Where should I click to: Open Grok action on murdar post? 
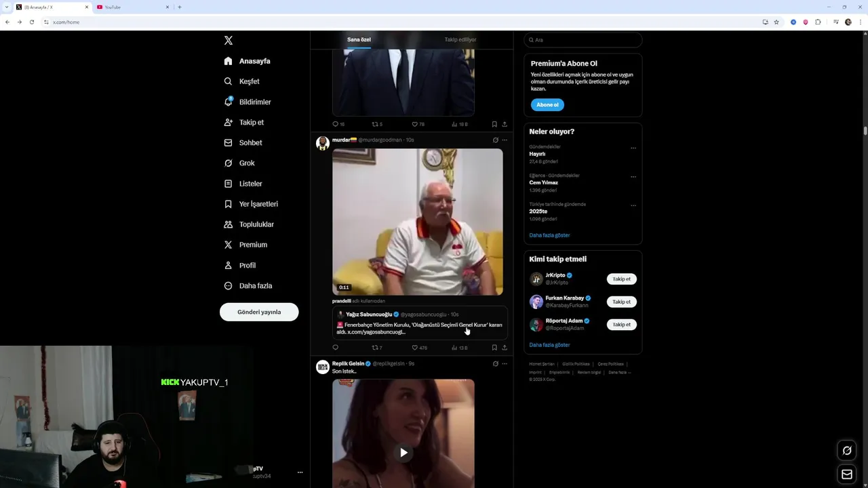pyautogui.click(x=495, y=140)
